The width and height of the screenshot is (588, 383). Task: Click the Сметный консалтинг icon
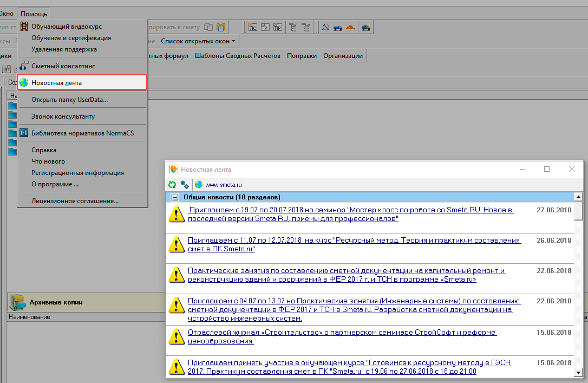click(24, 66)
